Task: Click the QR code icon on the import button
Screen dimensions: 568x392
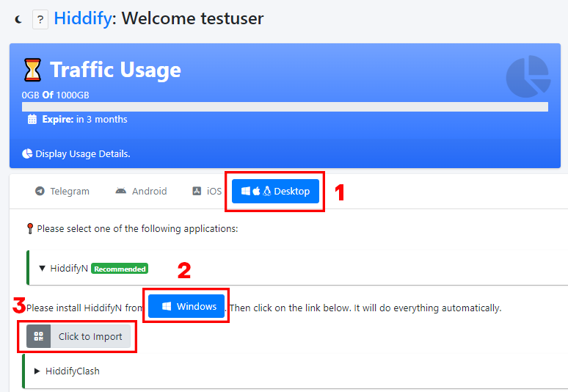Action: [39, 336]
